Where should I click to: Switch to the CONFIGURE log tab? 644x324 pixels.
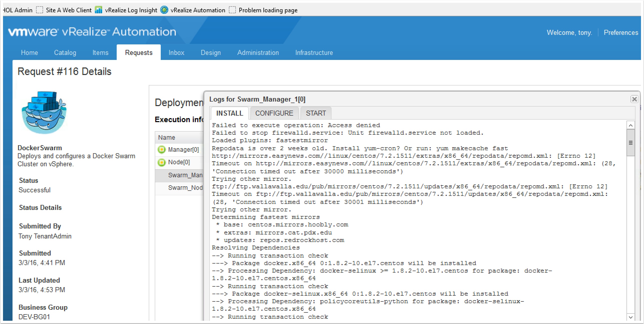[274, 113]
